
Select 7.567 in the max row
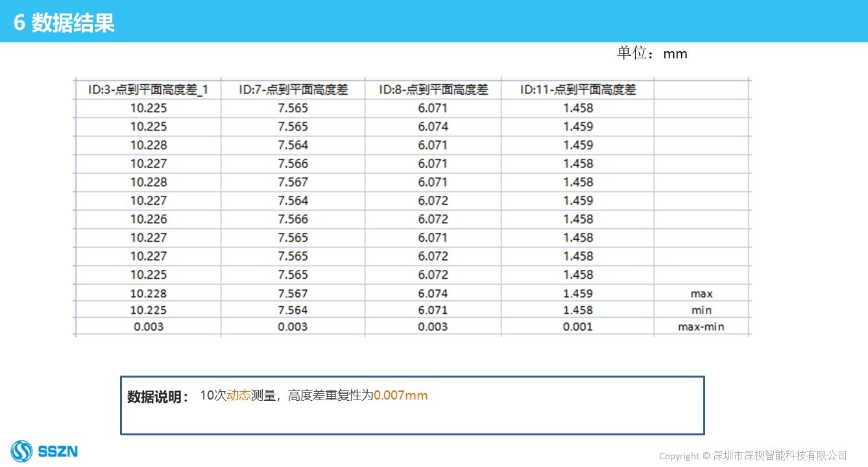(x=293, y=294)
